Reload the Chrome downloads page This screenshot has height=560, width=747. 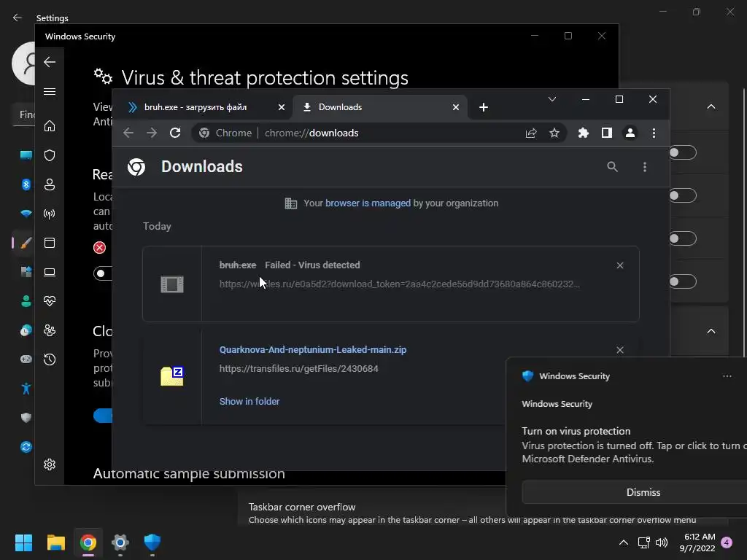[175, 133]
